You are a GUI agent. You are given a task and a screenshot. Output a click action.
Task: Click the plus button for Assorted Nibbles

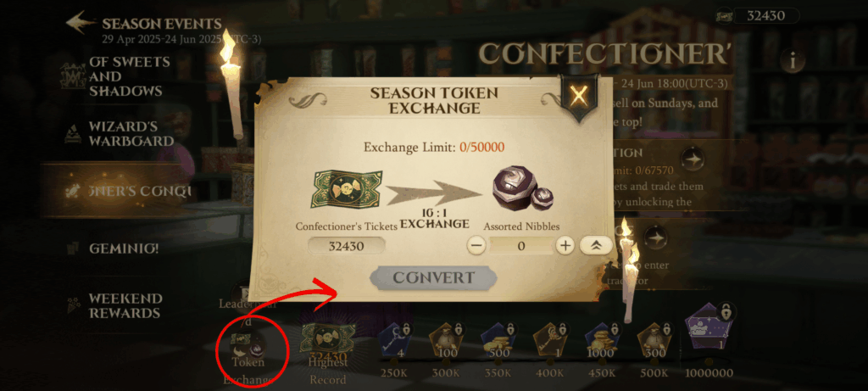(x=565, y=246)
